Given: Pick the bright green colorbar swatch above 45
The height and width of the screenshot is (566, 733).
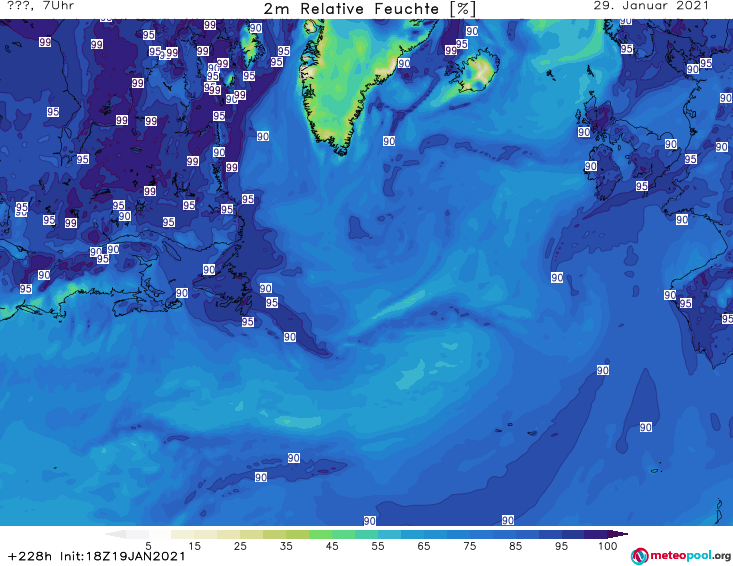Looking at the screenshot, I should pos(332,534).
